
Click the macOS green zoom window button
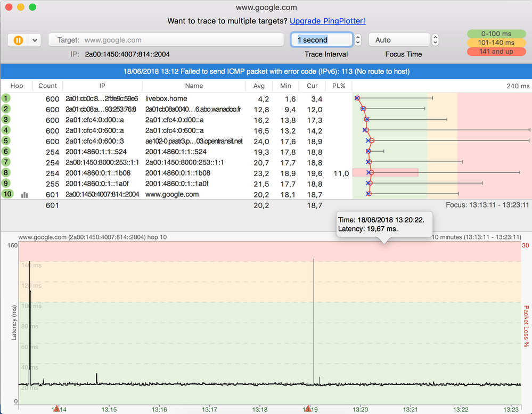coord(32,7)
